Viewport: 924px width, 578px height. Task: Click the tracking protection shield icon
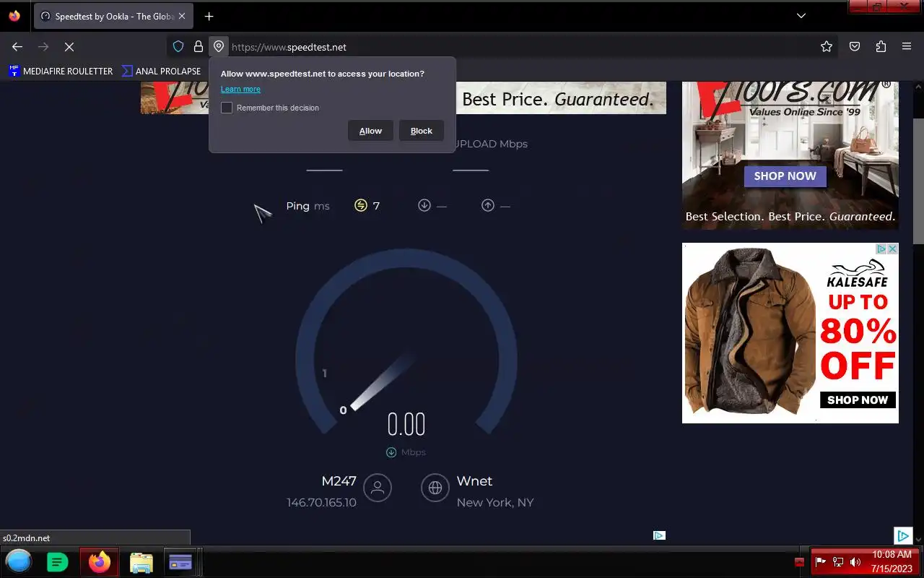[178, 47]
